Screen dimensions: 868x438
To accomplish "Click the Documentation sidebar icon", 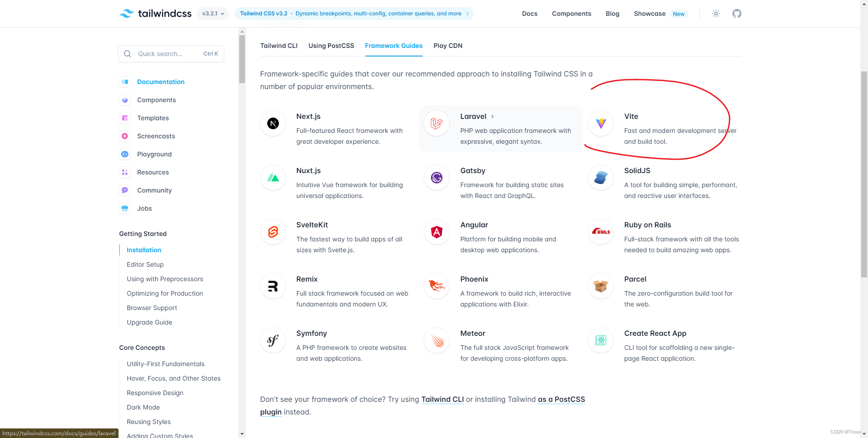I will [125, 82].
